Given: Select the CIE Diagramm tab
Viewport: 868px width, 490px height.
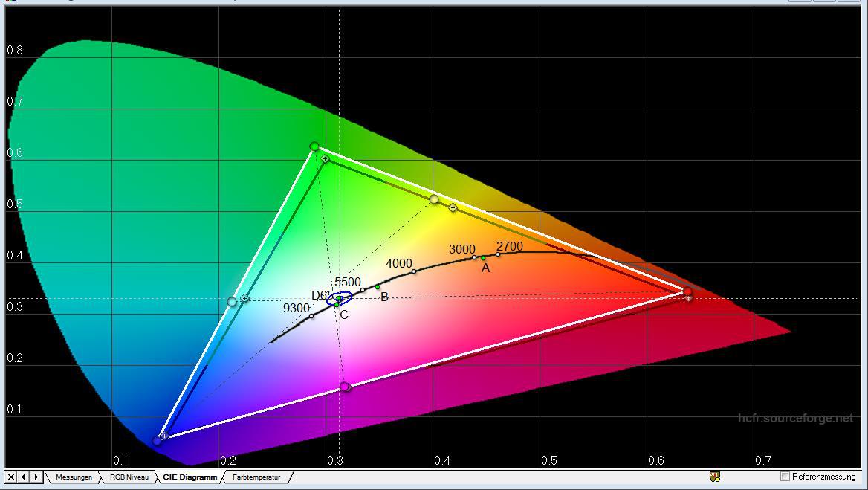Looking at the screenshot, I should [190, 477].
